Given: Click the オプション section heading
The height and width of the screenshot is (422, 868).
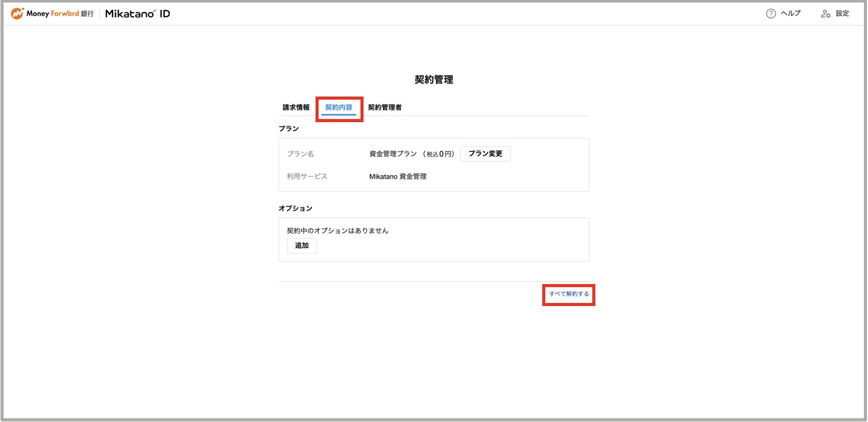Looking at the screenshot, I should 295,208.
